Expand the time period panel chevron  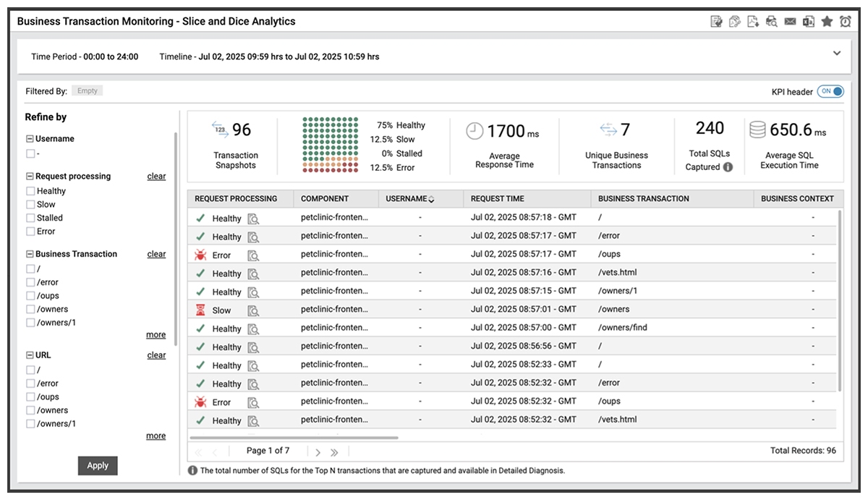pyautogui.click(x=837, y=54)
